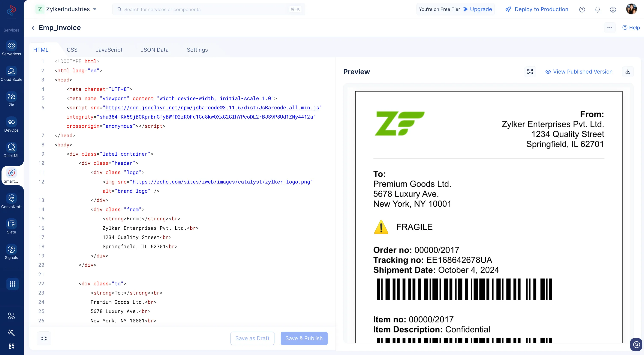
Task: Click the Emp_Invoice title
Action: coord(60,27)
